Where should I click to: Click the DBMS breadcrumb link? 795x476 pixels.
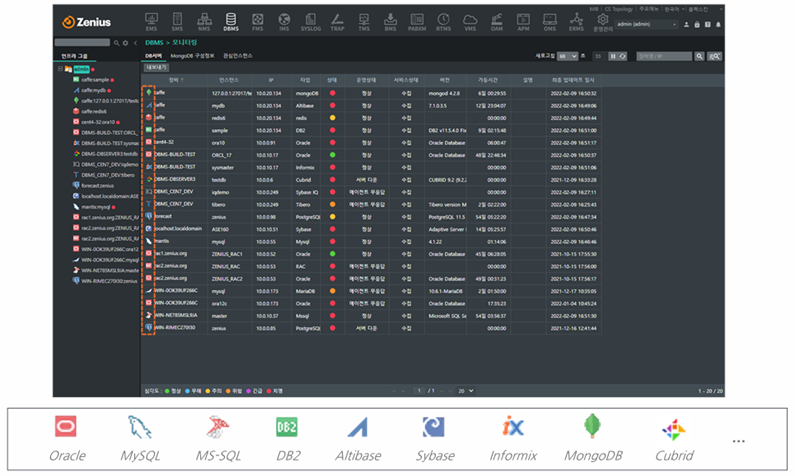pos(154,43)
